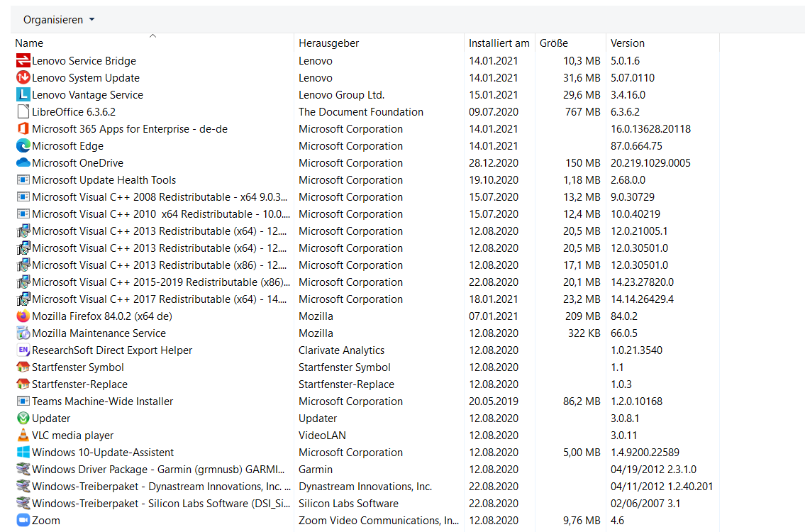Click the Mozilla Maintenance Service icon

point(23,333)
